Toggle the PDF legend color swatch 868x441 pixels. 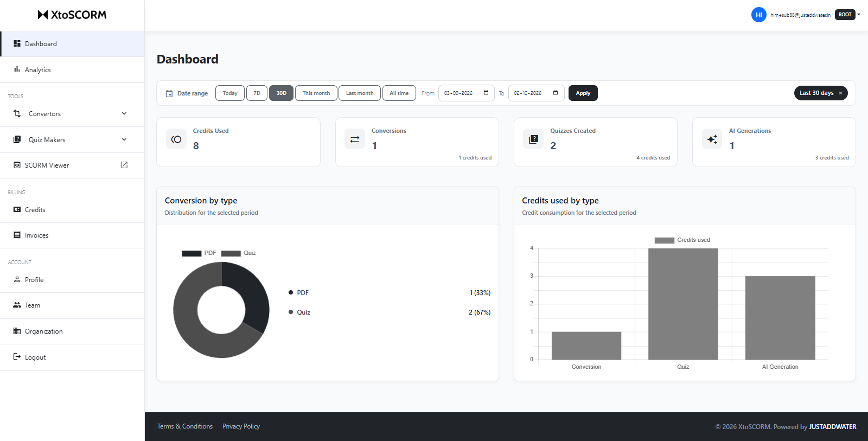(192, 253)
